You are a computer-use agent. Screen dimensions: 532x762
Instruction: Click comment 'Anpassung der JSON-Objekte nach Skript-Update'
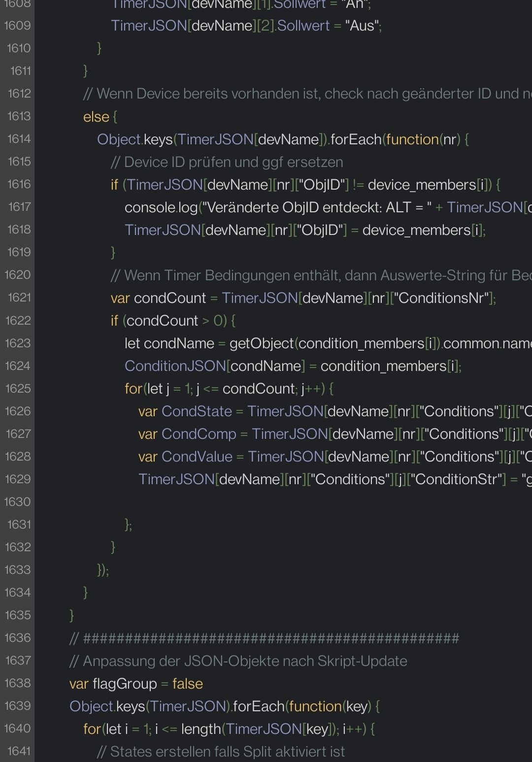pyautogui.click(x=238, y=661)
